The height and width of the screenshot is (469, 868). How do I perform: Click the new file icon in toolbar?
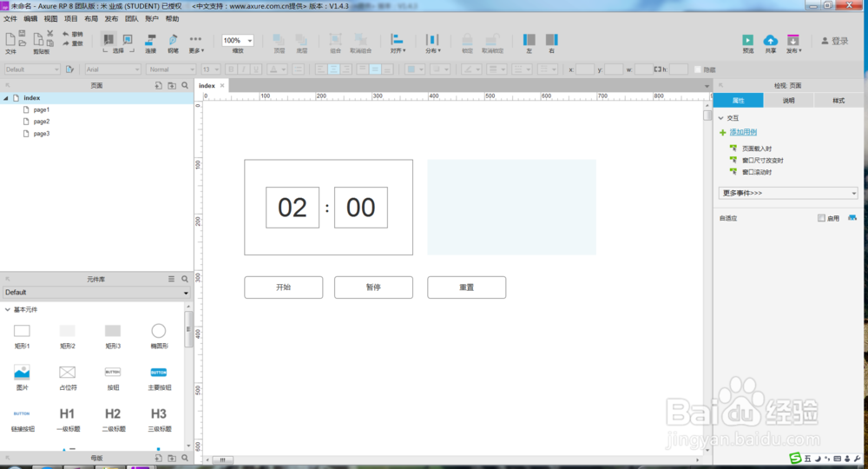click(10, 39)
